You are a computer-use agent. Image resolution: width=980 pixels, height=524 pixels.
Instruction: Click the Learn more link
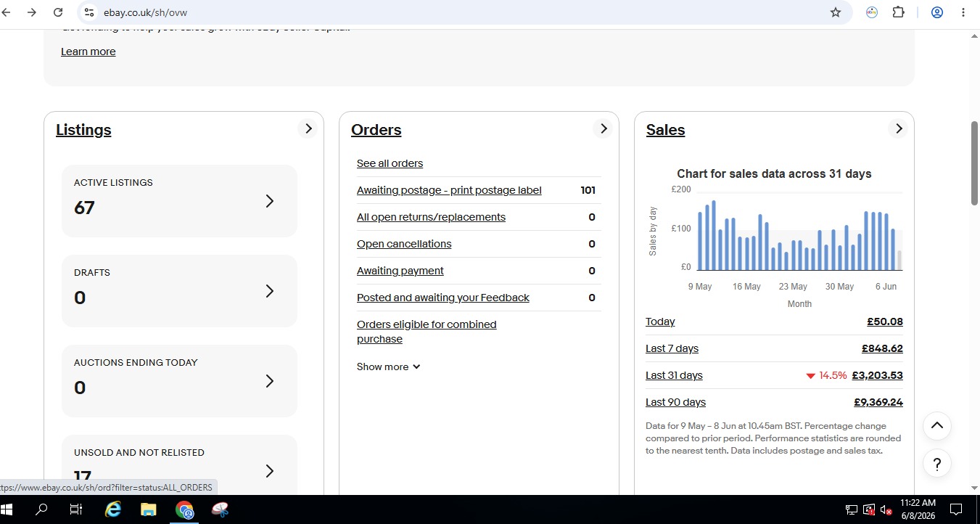88,52
